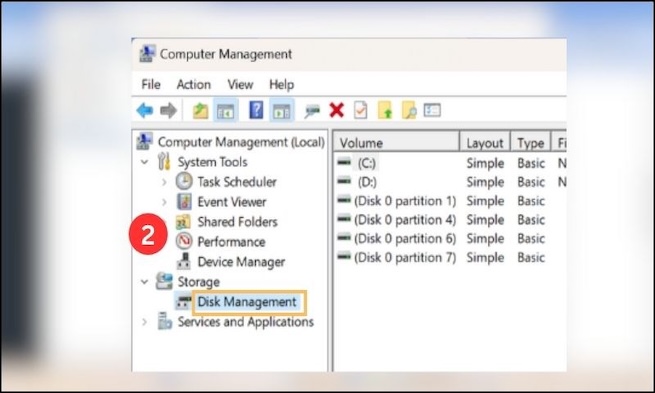Select Performance in the tree
Screen dimensions: 655x393
231,242
